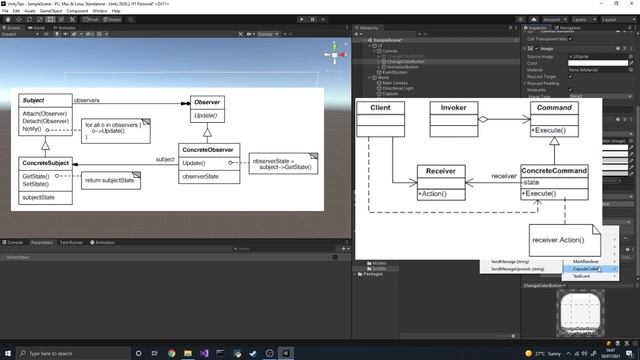Screen dimensions: 640x360
Task: Toggle Maskable checkbox
Action: point(571,90)
